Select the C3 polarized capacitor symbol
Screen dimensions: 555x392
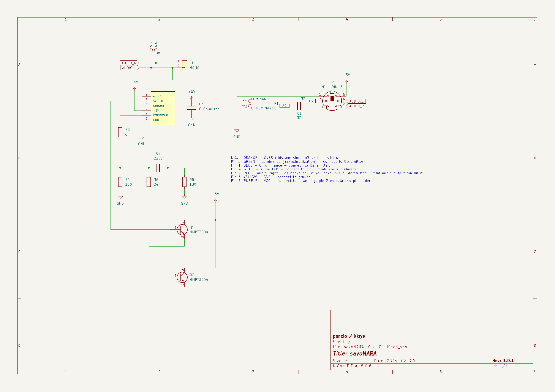192,108
